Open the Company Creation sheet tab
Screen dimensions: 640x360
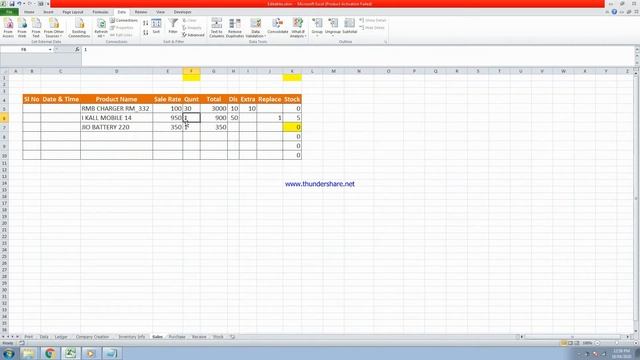(x=92, y=337)
